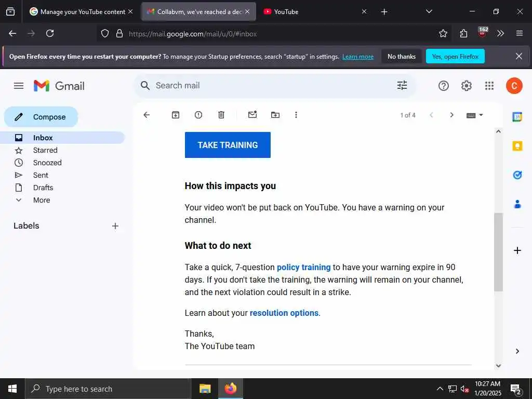Viewport: 532px width, 399px height.
Task: Mark email as unread
Action: coord(252,115)
